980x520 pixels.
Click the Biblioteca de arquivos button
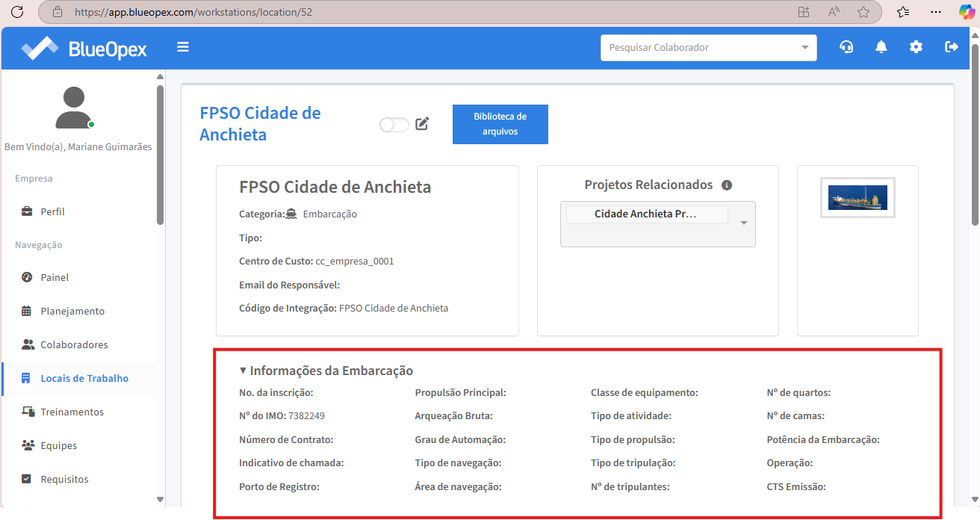tap(500, 124)
